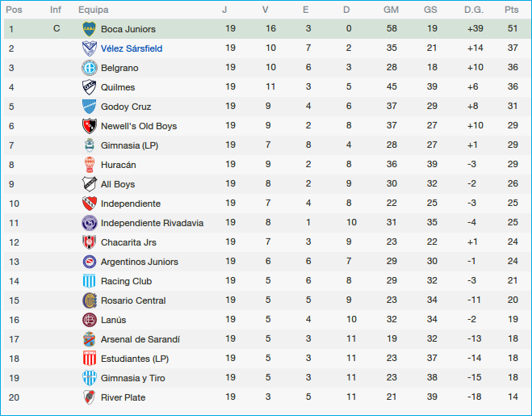The image size is (532, 416).
Task: Click the Belgrano club crest icon
Action: (x=89, y=68)
